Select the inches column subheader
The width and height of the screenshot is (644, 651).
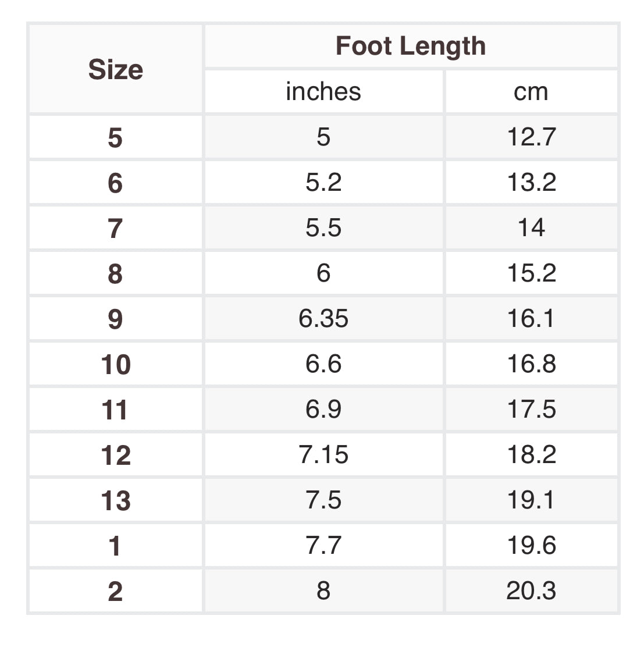323,92
